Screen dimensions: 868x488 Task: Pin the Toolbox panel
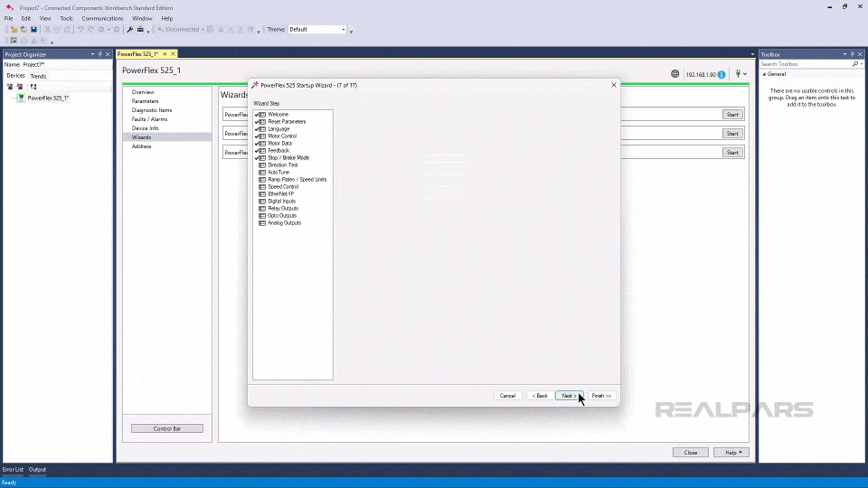(x=853, y=54)
